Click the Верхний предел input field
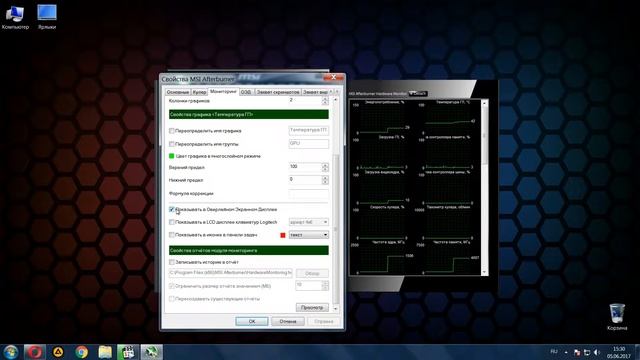 point(305,167)
